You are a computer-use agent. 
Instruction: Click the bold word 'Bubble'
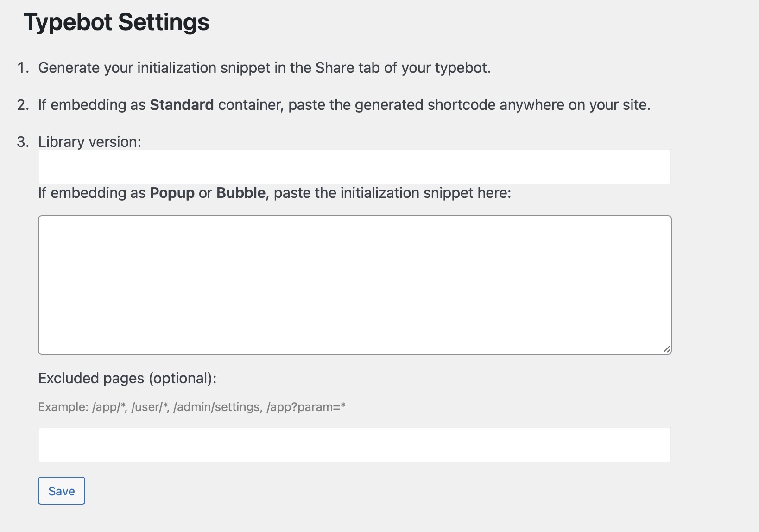click(x=241, y=193)
